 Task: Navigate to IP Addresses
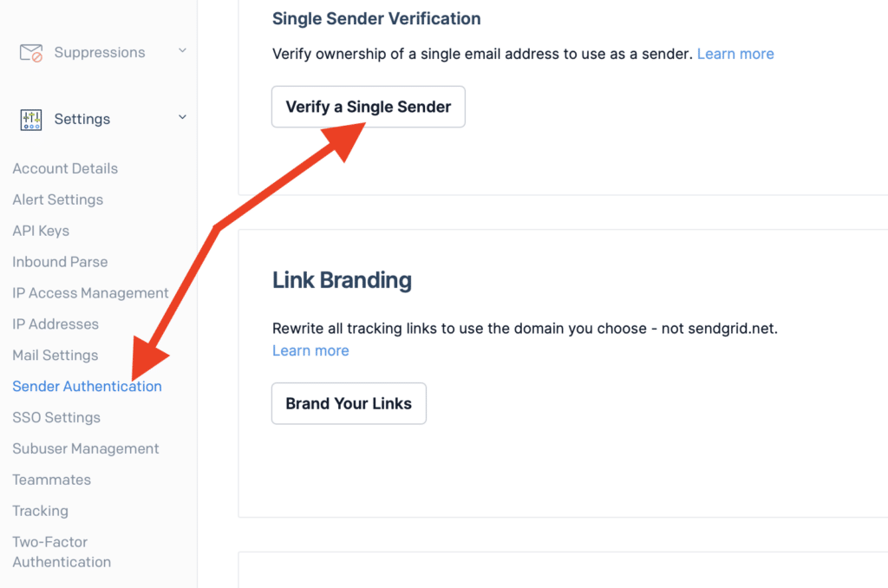tap(55, 324)
